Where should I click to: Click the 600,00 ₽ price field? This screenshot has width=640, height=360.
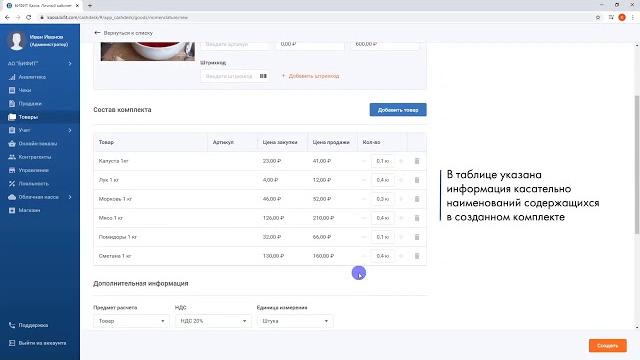coord(384,44)
